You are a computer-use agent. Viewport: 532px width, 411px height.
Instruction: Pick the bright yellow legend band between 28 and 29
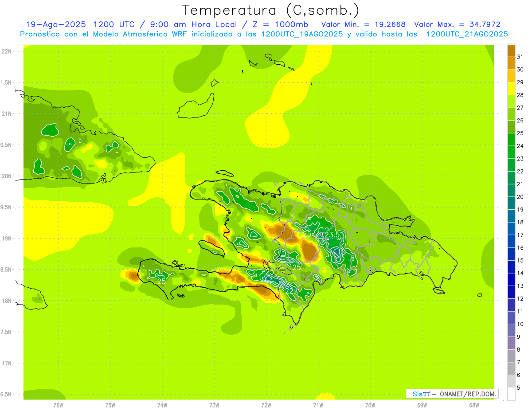click(511, 89)
